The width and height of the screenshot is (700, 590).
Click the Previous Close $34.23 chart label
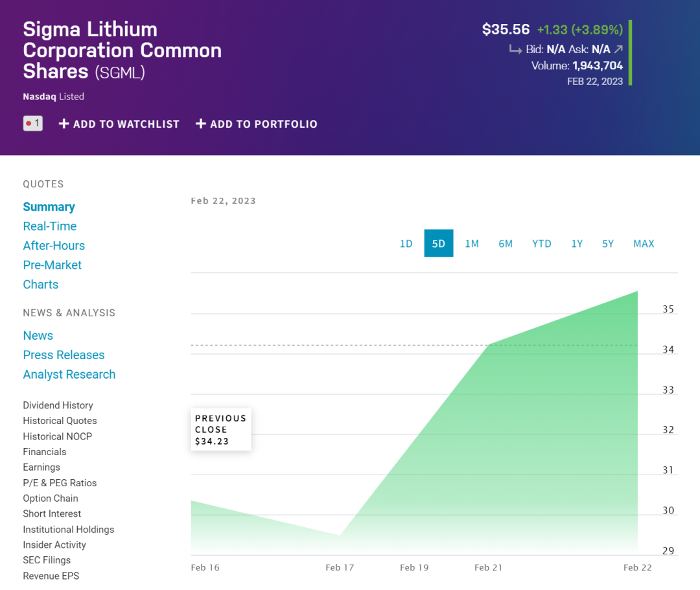pos(221,430)
